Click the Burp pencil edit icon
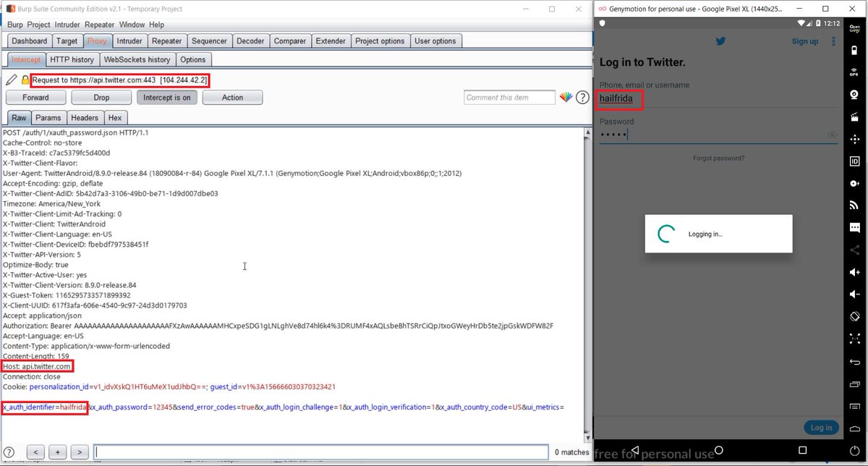Viewport: 868px width, 466px height. click(11, 80)
